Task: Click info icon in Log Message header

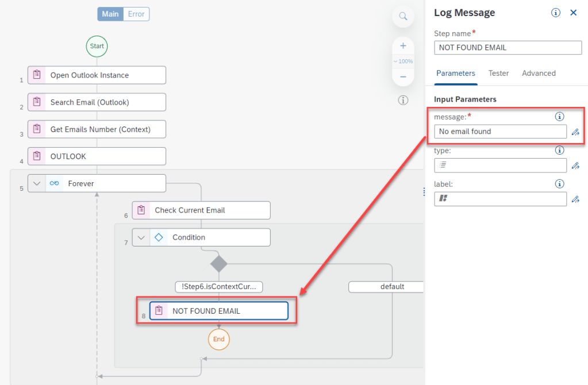Action: tap(556, 13)
